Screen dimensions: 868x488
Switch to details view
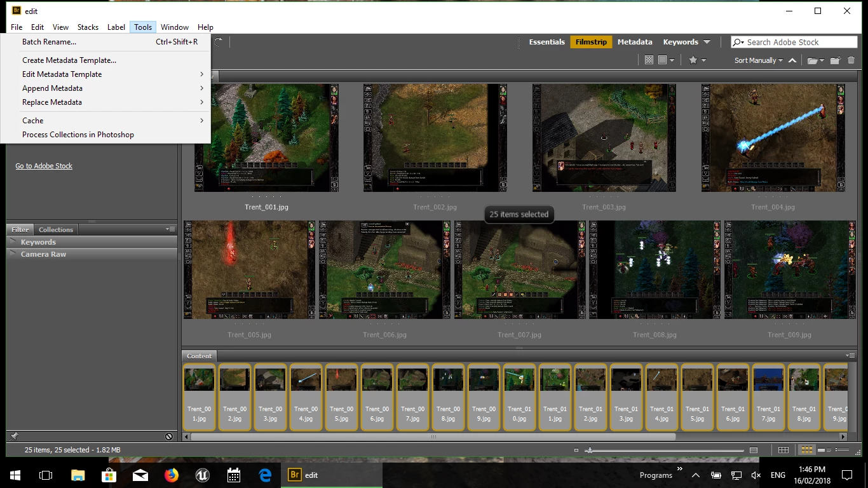coord(824,450)
